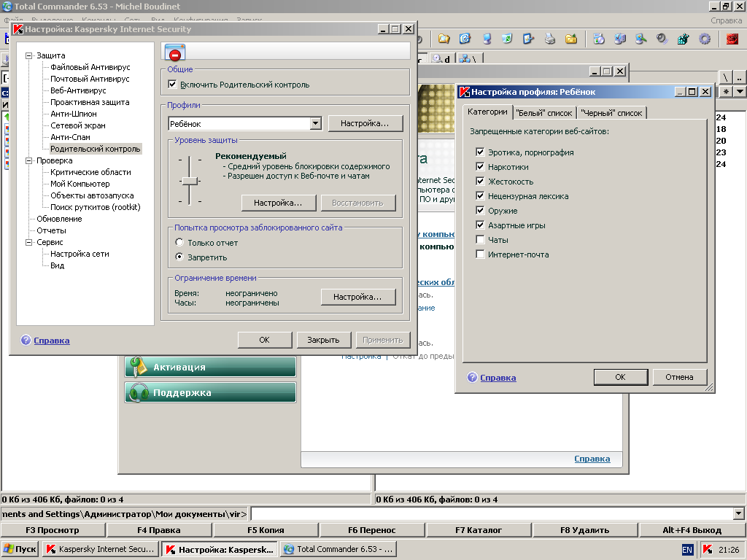Click 'Закрыть' in Kaspersky settings window
This screenshot has height=560, width=747.
tap(323, 340)
